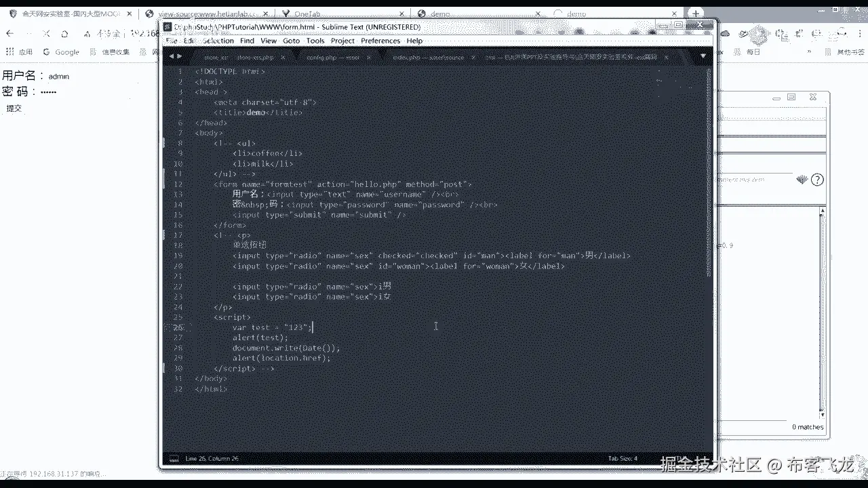Click the cloud extension icon in browser toolbar
The height and width of the screenshot is (488, 868).
724,33
